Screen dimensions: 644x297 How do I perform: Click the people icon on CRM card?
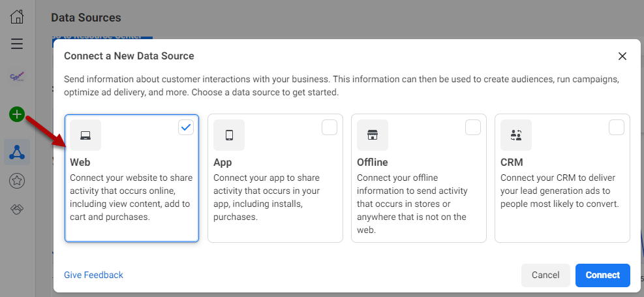[x=516, y=135]
